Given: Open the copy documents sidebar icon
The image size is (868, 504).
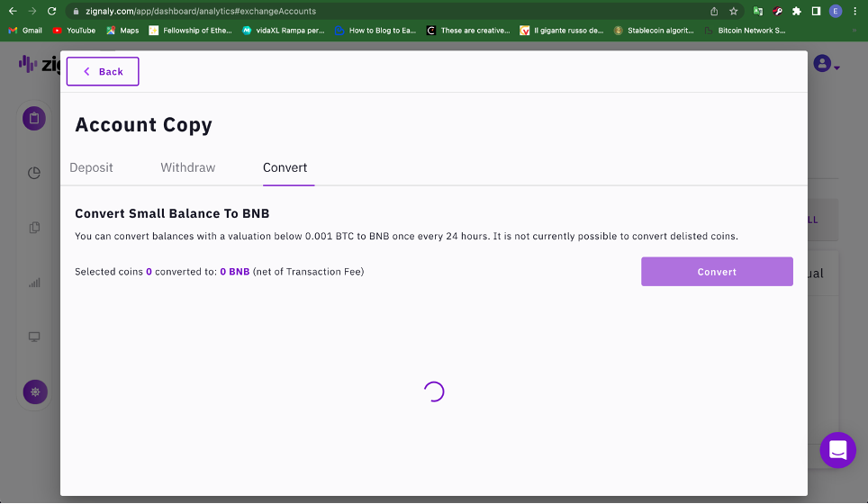Looking at the screenshot, I should (x=34, y=228).
